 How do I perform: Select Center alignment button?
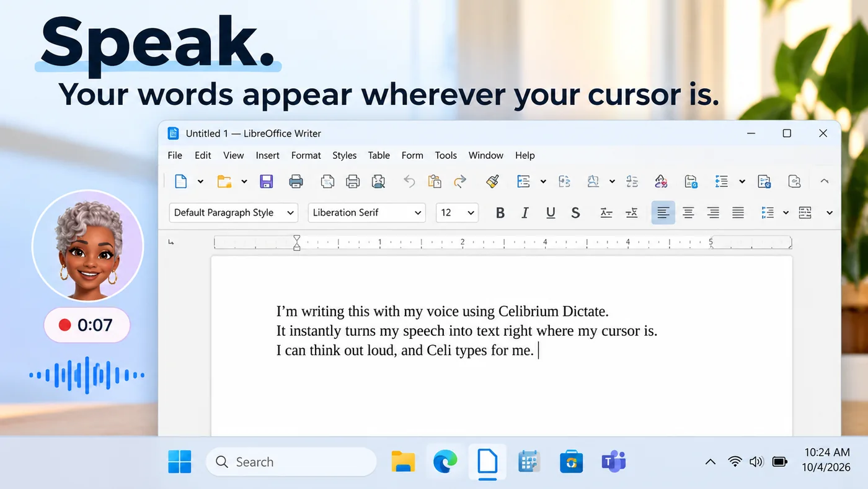tap(688, 213)
